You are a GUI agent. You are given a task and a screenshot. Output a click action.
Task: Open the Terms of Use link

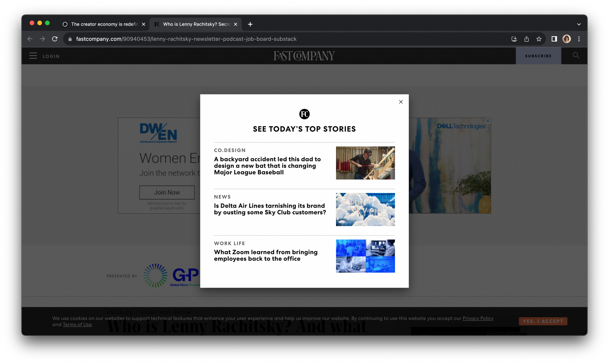(77, 324)
